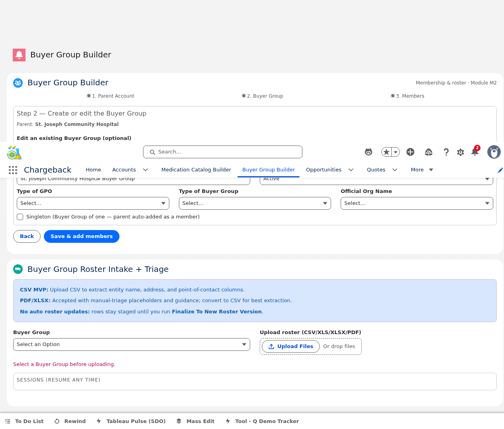504x429 pixels.
Task: Go to the Home tab
Action: click(93, 170)
